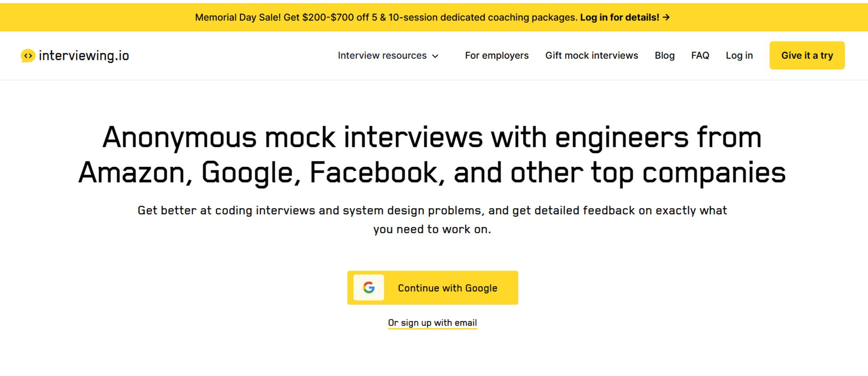The image size is (868, 376).
Task: Click Log in in the navigation bar
Action: click(739, 56)
